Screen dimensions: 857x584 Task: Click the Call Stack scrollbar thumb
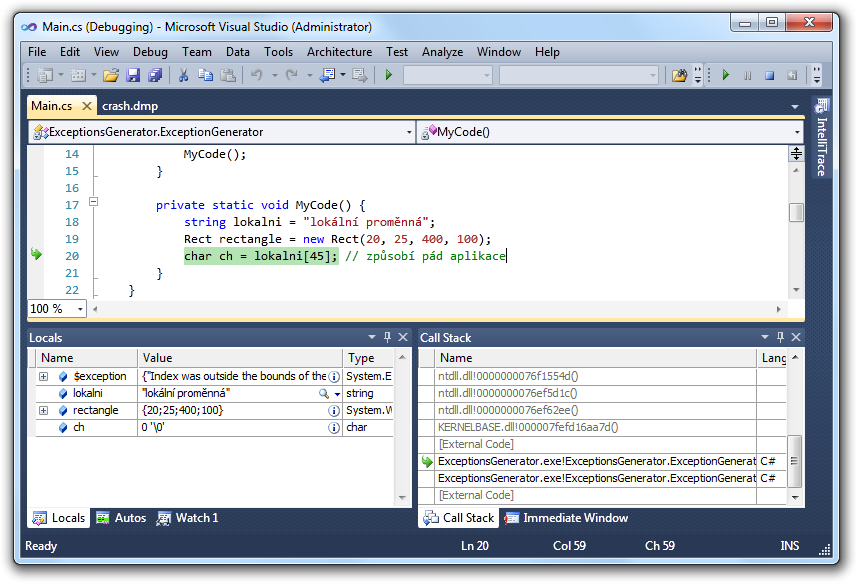(x=795, y=461)
